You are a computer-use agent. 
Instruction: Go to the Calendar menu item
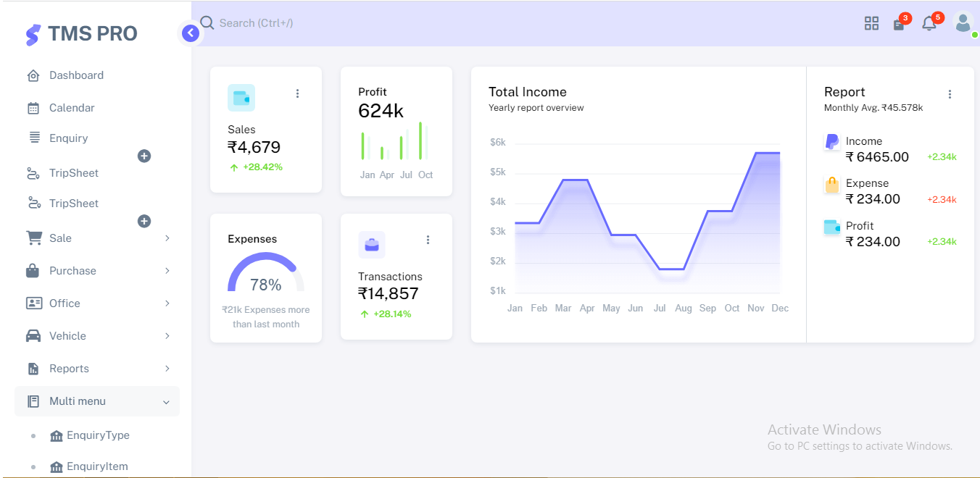71,108
